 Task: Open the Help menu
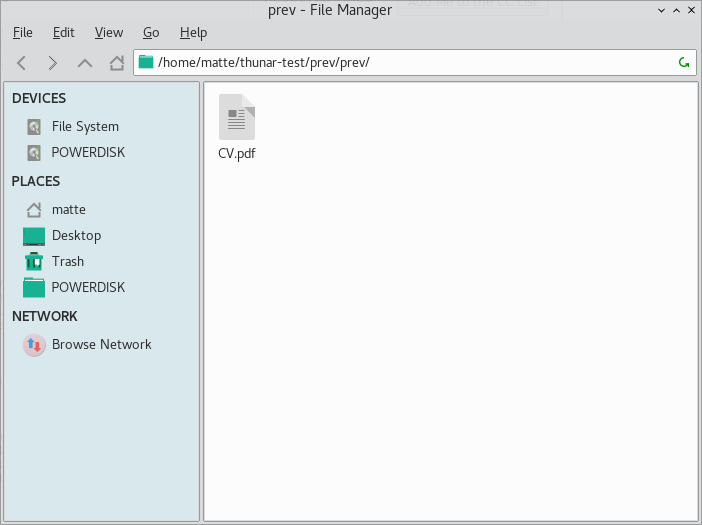193,33
